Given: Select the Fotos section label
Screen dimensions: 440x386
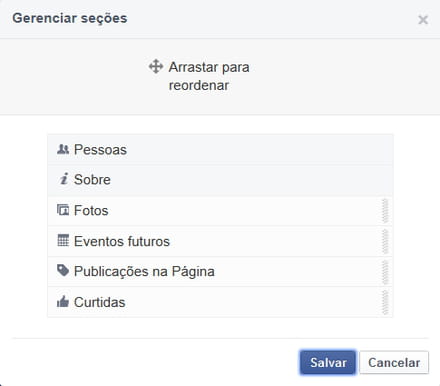Looking at the screenshot, I should [x=91, y=211].
